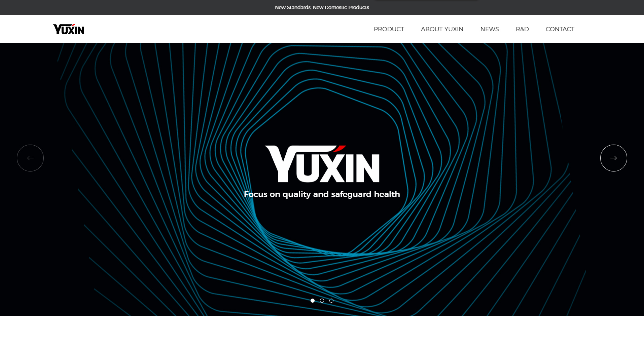The image size is (644, 347).
Task: Click the 'New Standards, New Domestic Products' announcement
Action: tap(322, 7)
